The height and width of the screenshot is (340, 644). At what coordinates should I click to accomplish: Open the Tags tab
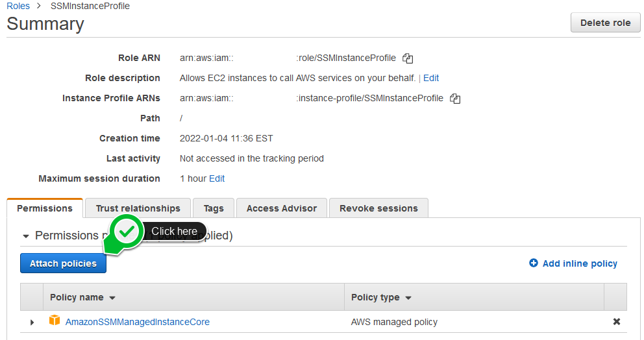pyautogui.click(x=214, y=208)
